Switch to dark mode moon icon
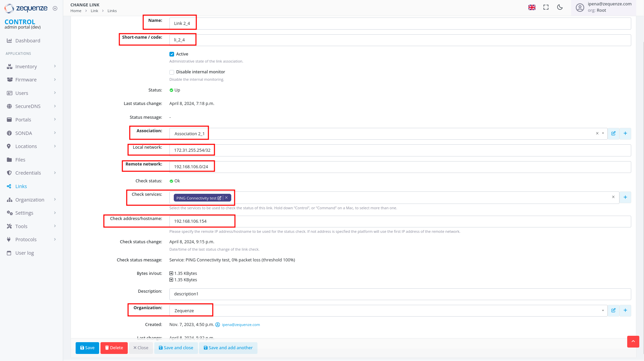The width and height of the screenshot is (644, 361). pos(560,7)
